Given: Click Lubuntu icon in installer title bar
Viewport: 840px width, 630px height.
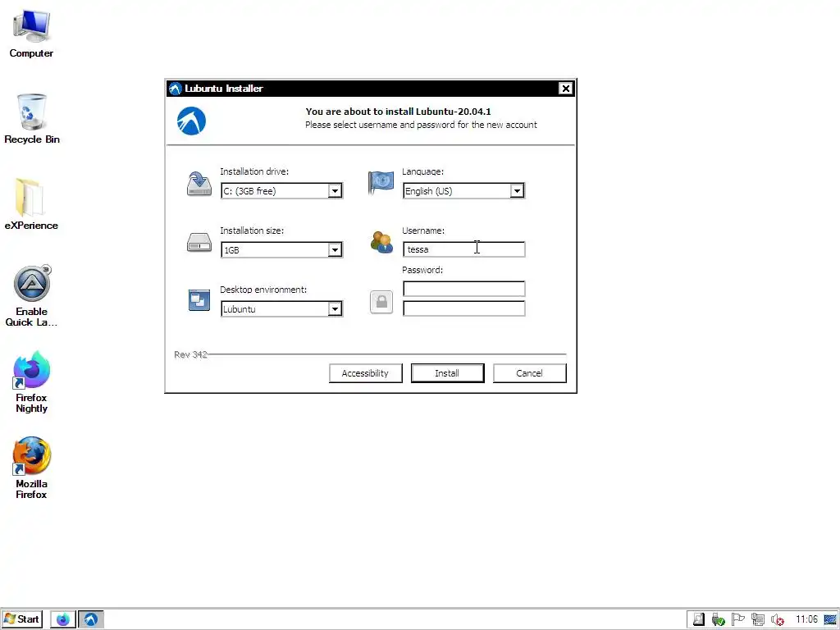Looking at the screenshot, I should pos(176,89).
